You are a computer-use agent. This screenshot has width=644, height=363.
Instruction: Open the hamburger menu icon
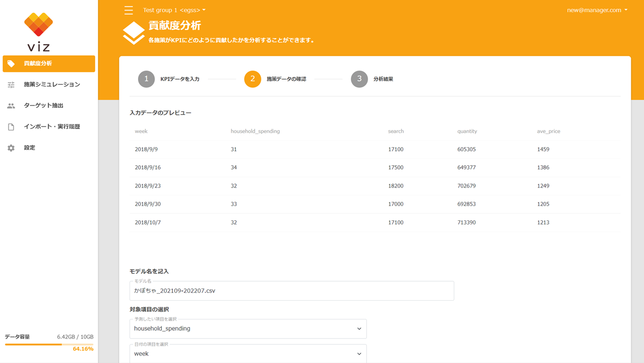pos(129,10)
